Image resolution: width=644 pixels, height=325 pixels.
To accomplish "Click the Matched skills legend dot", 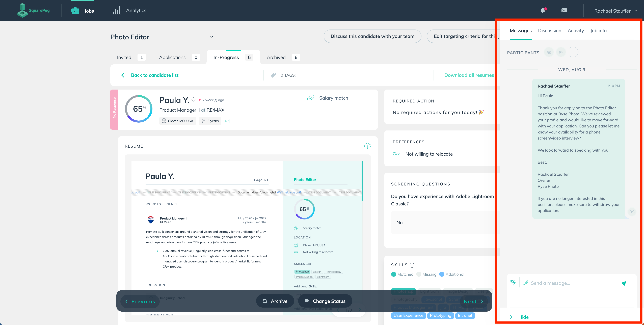I will click(393, 274).
